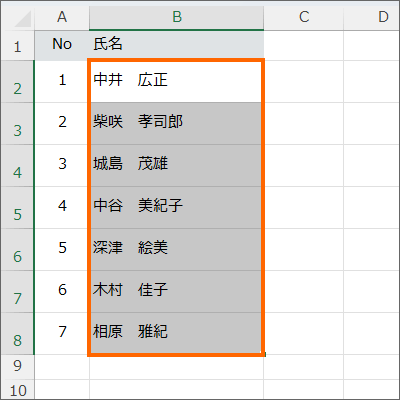Select cell containing 柴咲 孝司郎
This screenshot has width=400, height=400.
176,124
